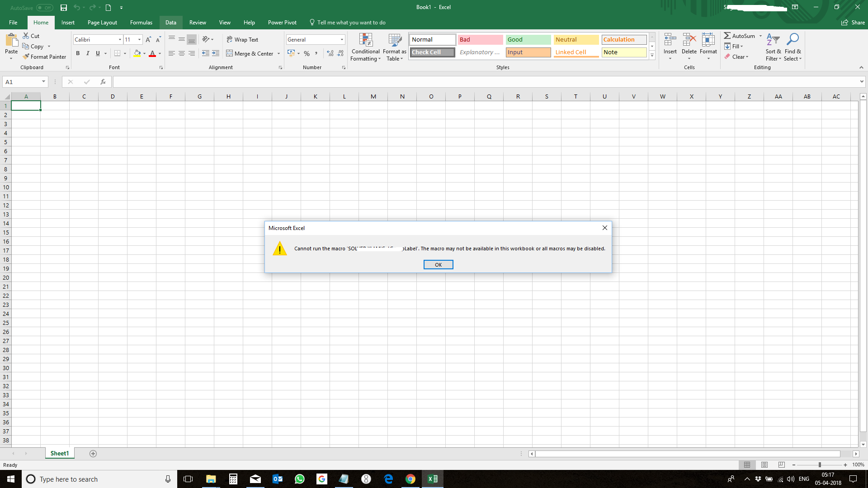Click the Sheet1 tab at bottom
This screenshot has height=488, width=868.
pos(59,454)
